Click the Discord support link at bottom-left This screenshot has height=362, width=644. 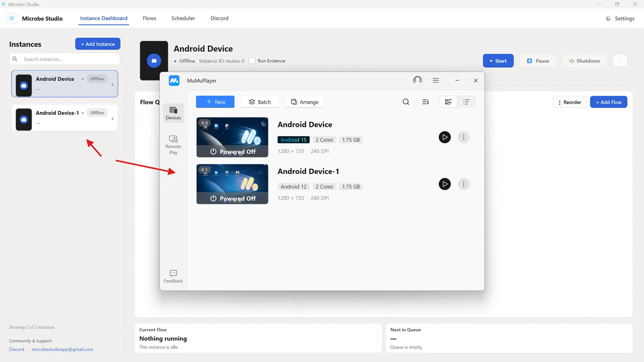[x=17, y=350]
